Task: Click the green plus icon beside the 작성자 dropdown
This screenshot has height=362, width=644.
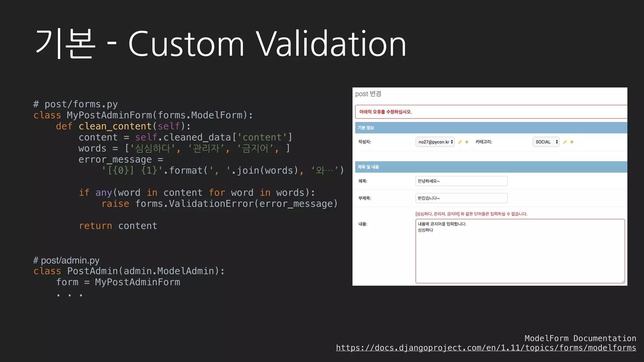Action: pos(467,142)
